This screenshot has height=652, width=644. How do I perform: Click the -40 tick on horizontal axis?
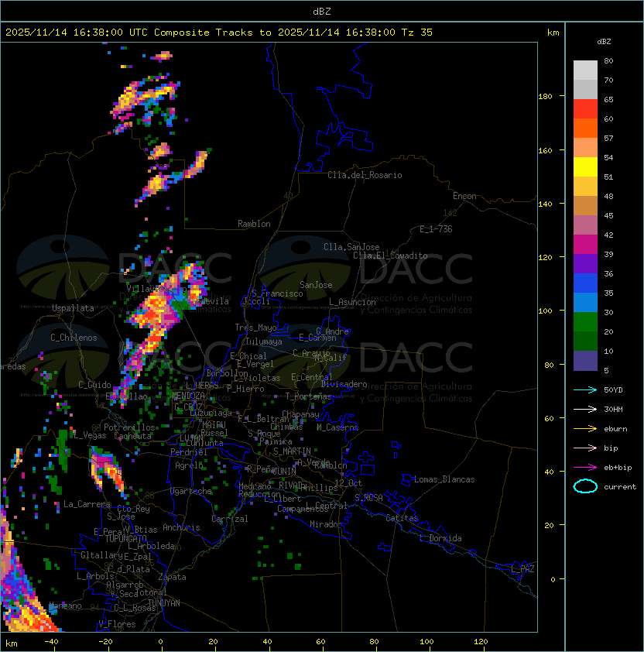point(52,642)
